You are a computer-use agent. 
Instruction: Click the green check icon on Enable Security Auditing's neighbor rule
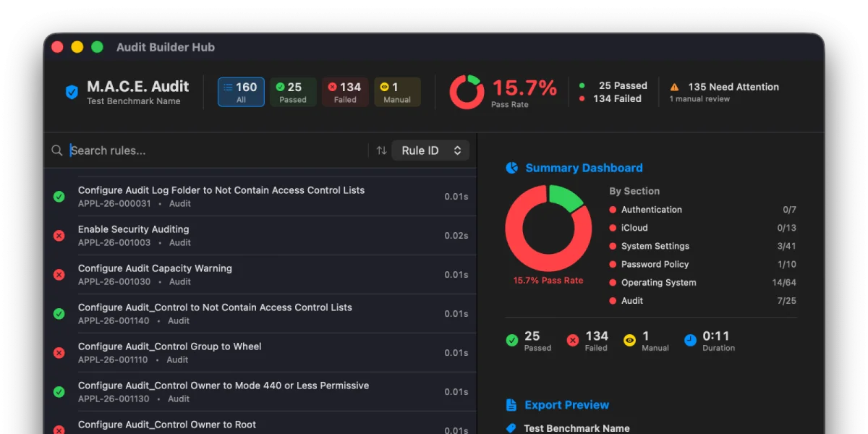point(59,196)
